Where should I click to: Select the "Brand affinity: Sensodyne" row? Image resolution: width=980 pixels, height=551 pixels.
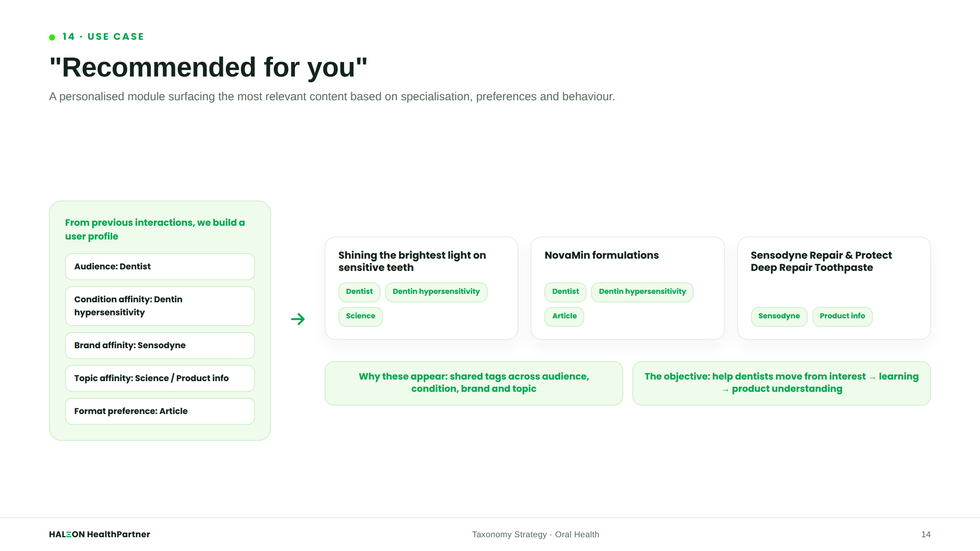tap(160, 346)
